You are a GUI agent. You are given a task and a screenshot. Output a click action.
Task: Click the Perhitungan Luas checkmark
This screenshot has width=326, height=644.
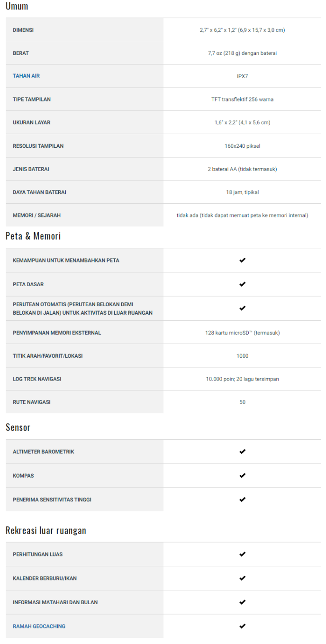[243, 554]
